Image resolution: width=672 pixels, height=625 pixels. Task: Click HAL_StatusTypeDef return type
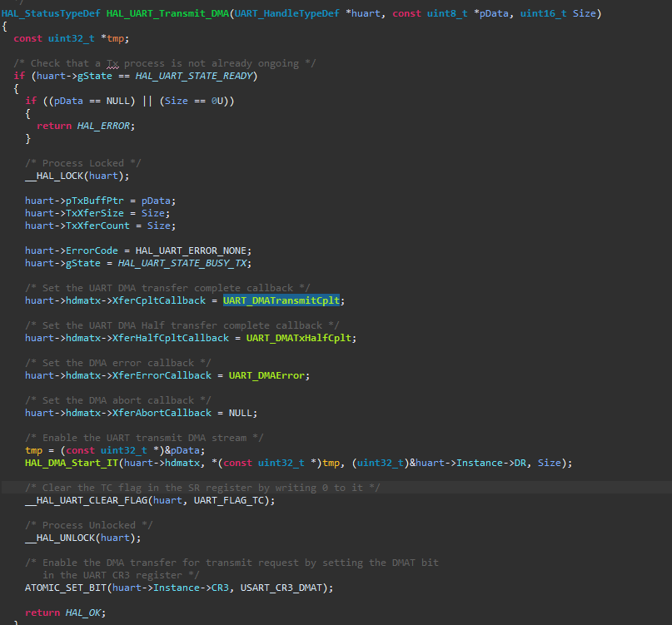coord(51,13)
